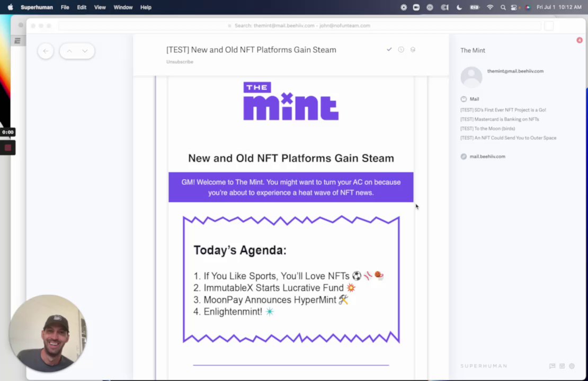
Task: Click 'ImmutableX Starts Lucrative Fund' agenda item
Action: coord(274,288)
